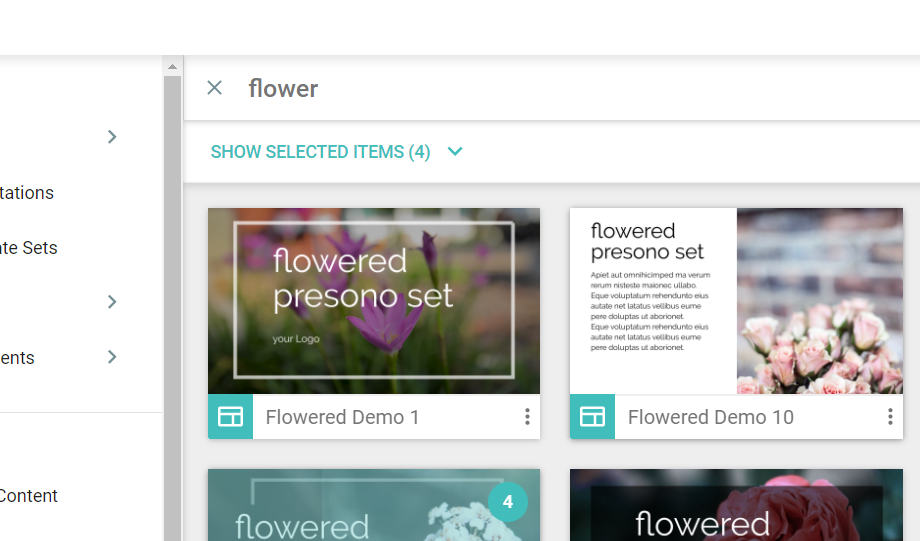
Task: Select the Flowered Demo 10 thumbnail
Action: click(x=736, y=301)
